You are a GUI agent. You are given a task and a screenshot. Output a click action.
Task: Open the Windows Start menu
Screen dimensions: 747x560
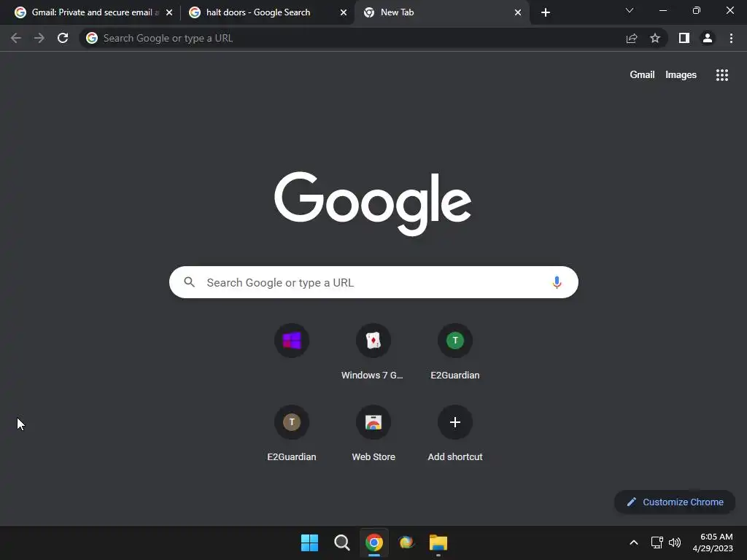click(309, 542)
